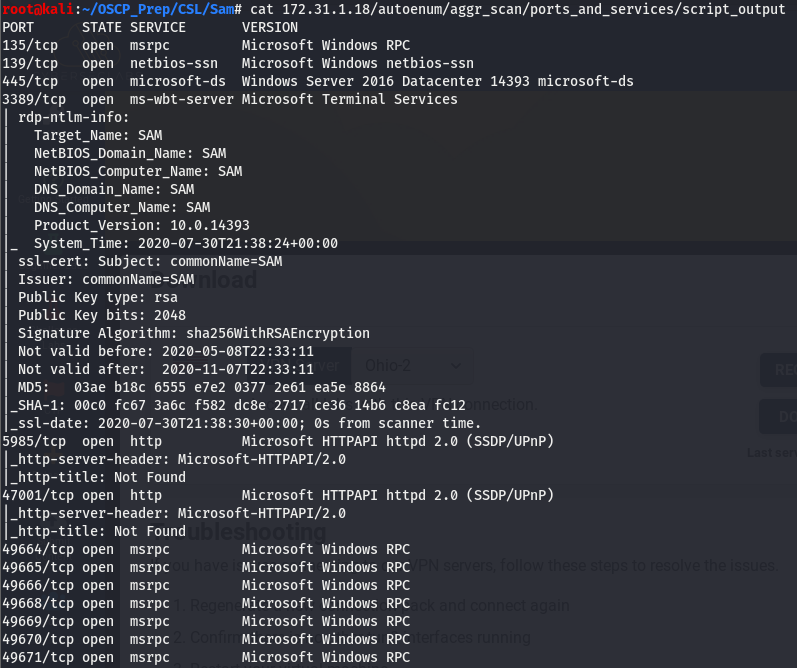This screenshot has height=668, width=797.
Task: Click the Signature Algorithm sha256WithRSAEncryption line
Action: 194,333
